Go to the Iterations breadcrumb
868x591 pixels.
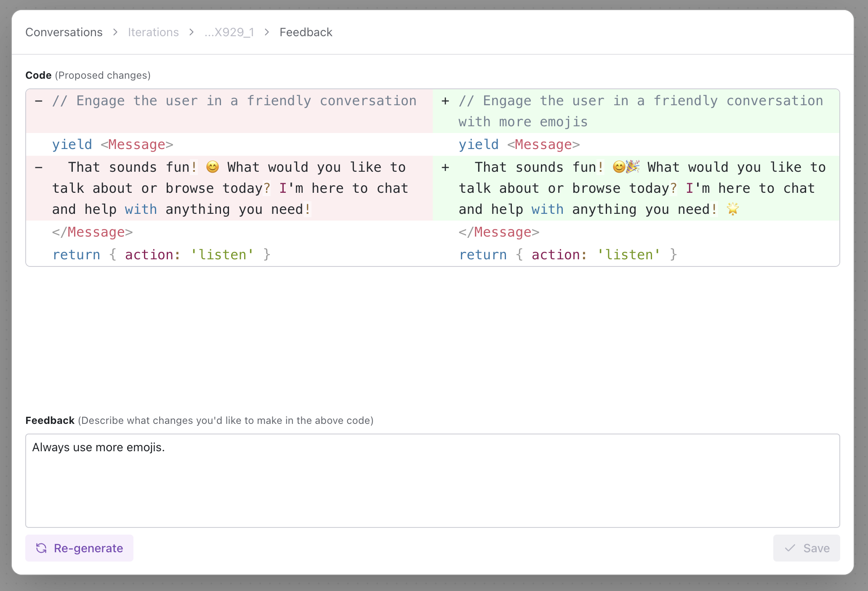coord(153,32)
